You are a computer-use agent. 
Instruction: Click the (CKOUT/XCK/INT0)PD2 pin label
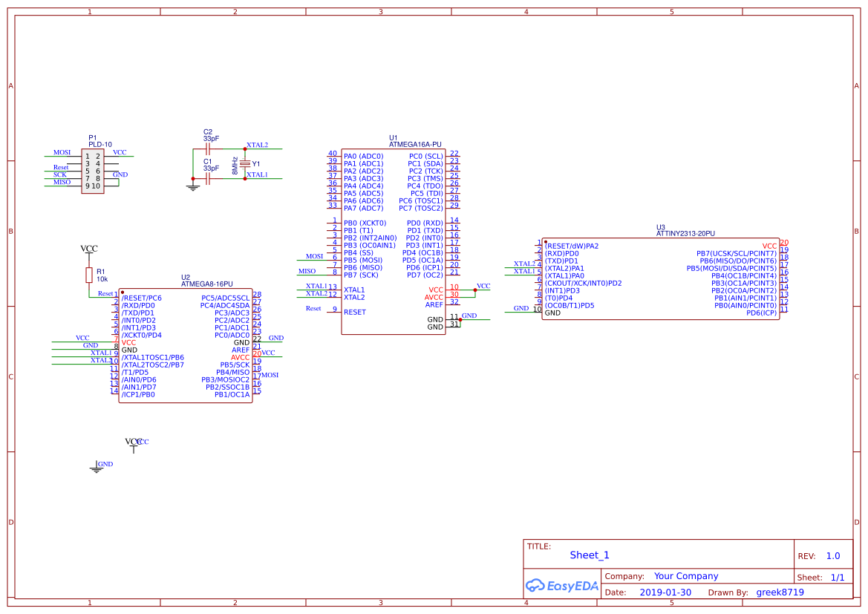pyautogui.click(x=583, y=283)
